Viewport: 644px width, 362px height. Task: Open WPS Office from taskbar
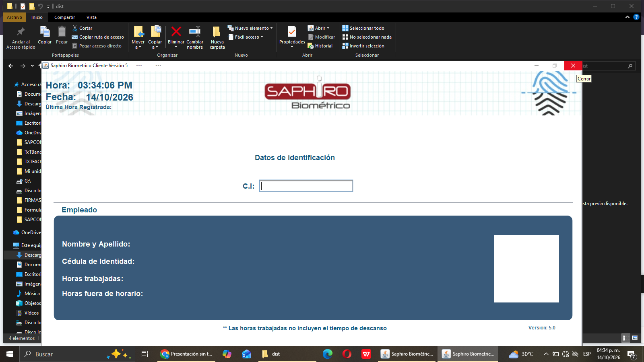366,354
